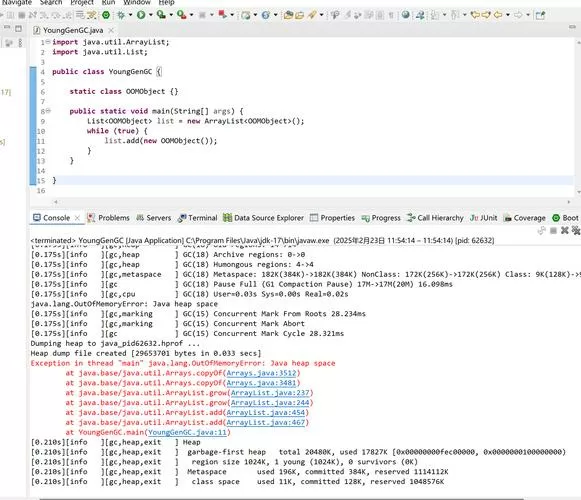
Task: Click the green Spring Boot dashboard icon
Action: [106, 15]
